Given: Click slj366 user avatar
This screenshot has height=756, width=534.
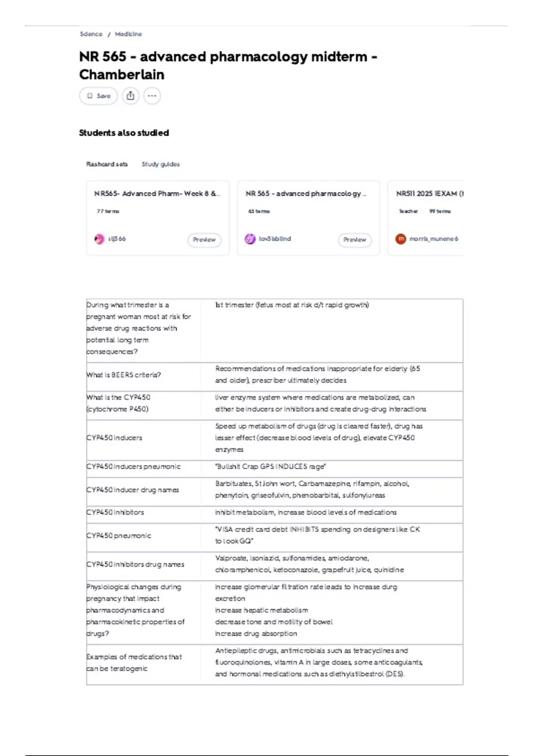Looking at the screenshot, I should (x=99, y=239).
